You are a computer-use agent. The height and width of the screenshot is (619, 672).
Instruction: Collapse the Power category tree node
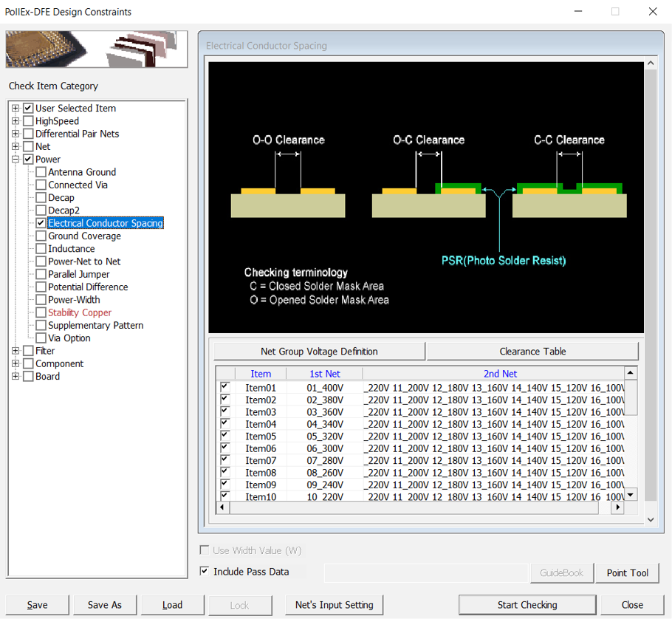[x=16, y=160]
